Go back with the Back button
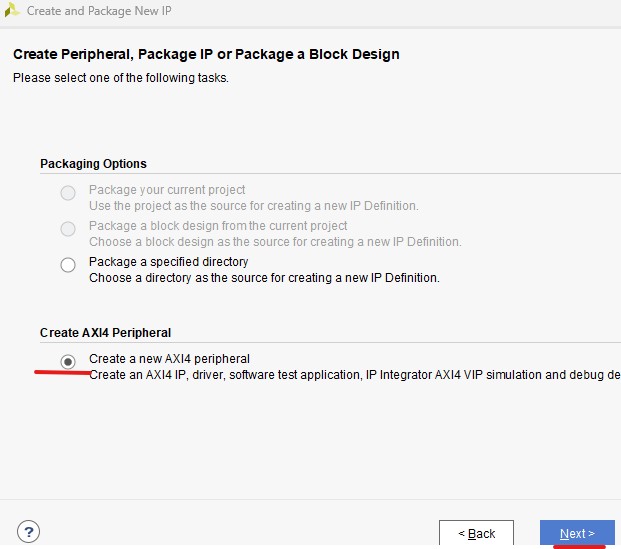 (x=476, y=533)
